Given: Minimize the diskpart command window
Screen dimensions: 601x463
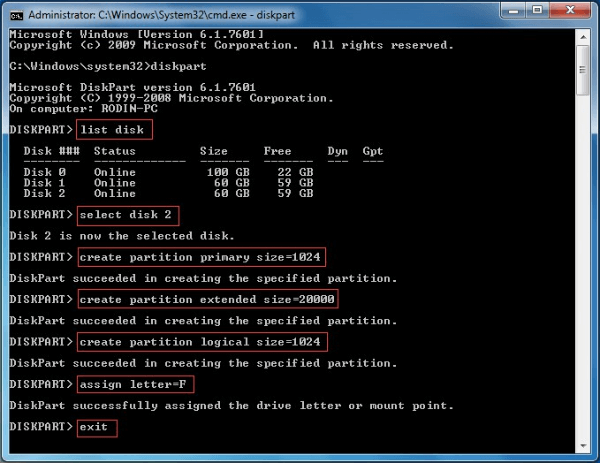Looking at the screenshot, I should pyautogui.click(x=513, y=10).
